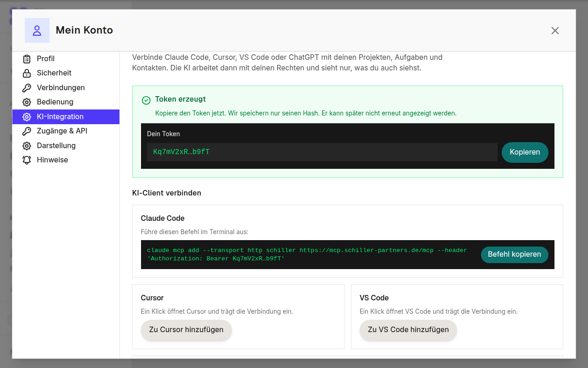Click the Token erzeugt heading

181,99
